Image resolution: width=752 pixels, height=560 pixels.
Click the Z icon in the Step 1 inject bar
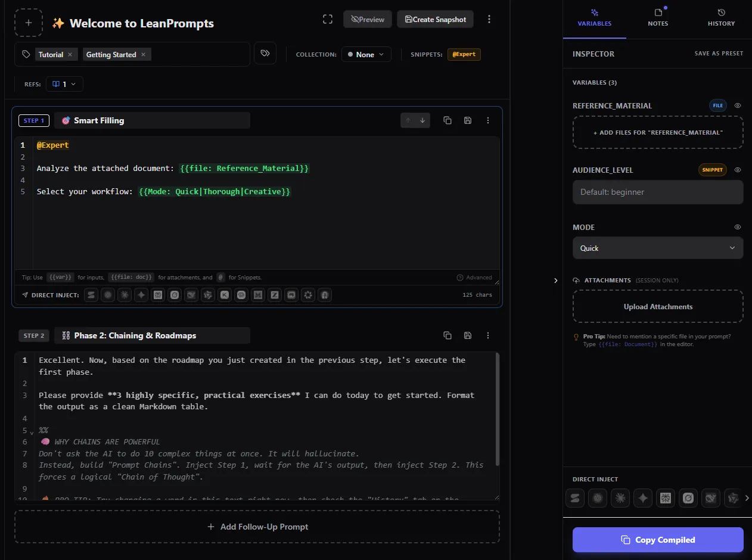click(x=275, y=294)
